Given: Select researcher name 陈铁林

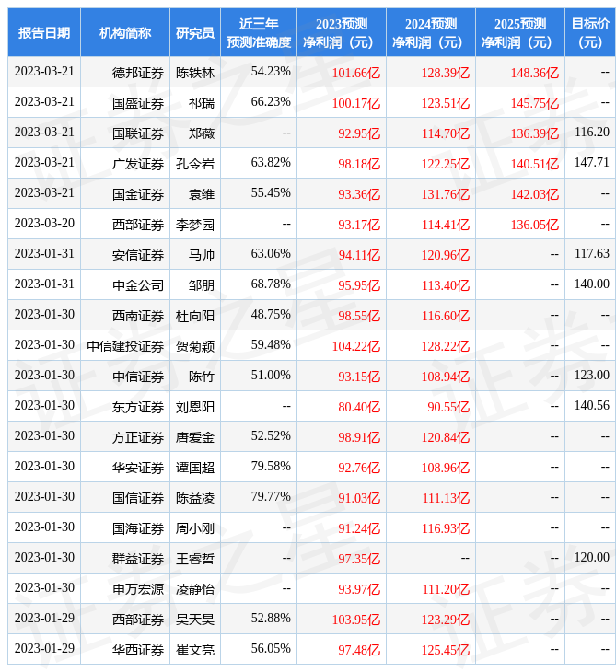Looking at the screenshot, I should pos(195,73).
